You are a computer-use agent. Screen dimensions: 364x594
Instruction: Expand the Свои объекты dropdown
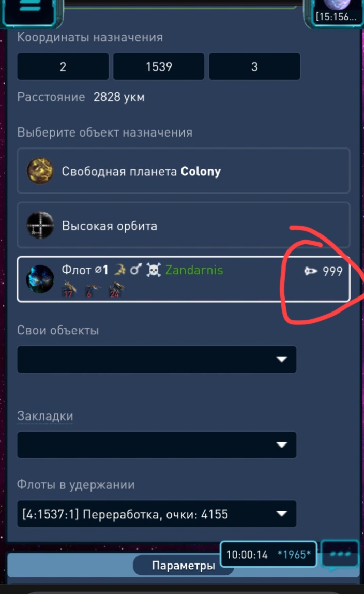[x=157, y=359]
